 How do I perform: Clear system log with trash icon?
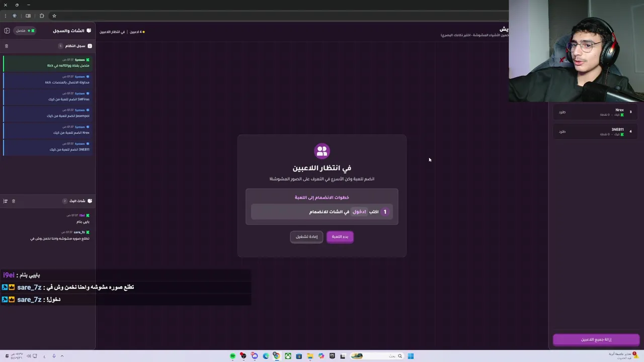[x=7, y=46]
